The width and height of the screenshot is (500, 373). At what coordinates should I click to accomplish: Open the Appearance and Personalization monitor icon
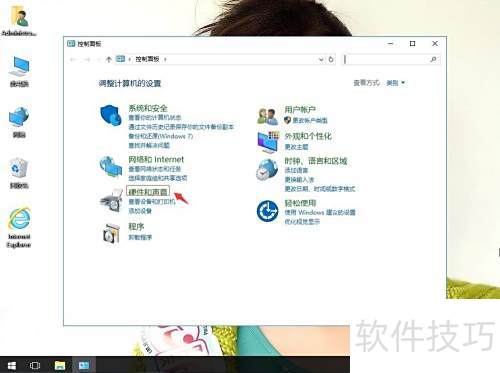pos(268,142)
